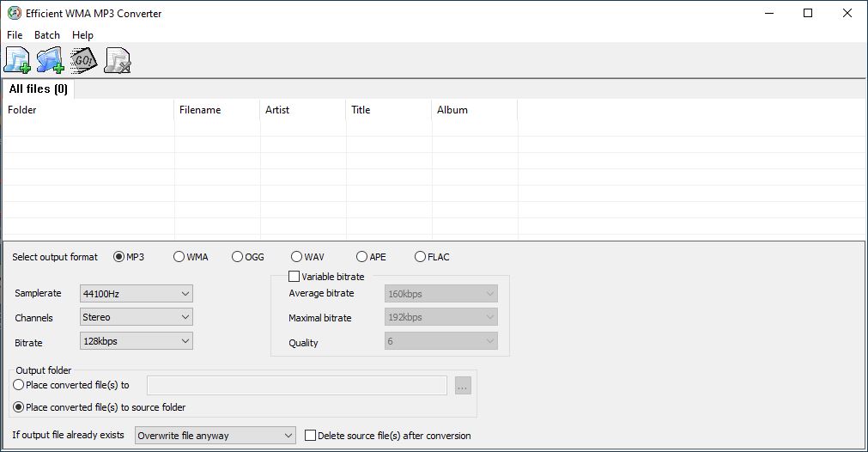Viewport: 868px width, 452px height.
Task: Open the File menu
Action: [15, 35]
